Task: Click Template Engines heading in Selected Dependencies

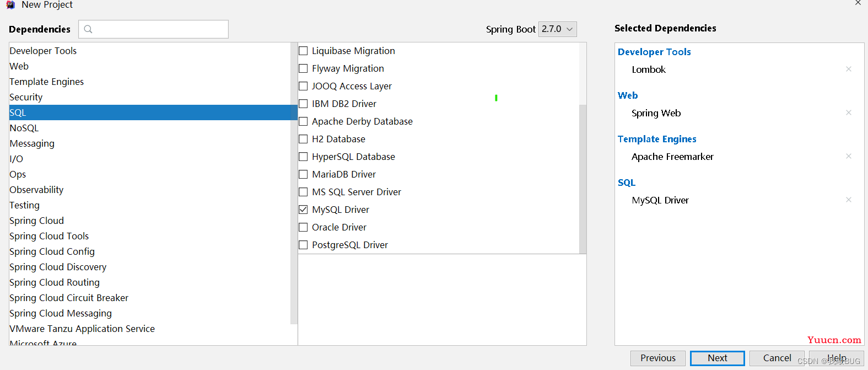Action: (657, 139)
